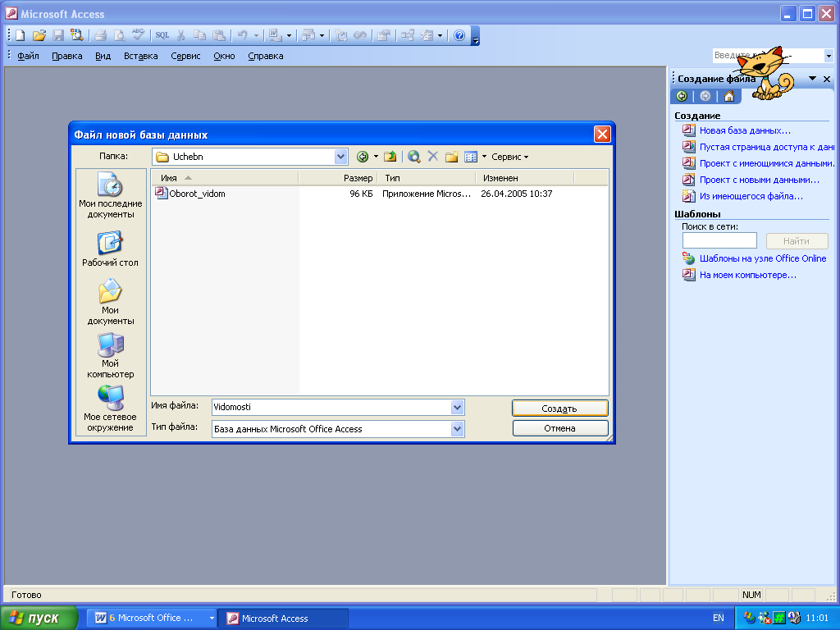Click the Имя файла text field
This screenshot has width=840, height=630.
[x=331, y=407]
